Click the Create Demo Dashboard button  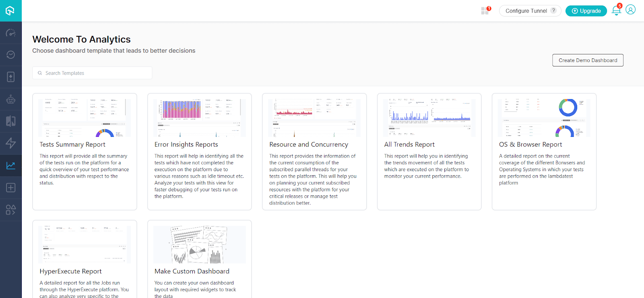point(588,60)
